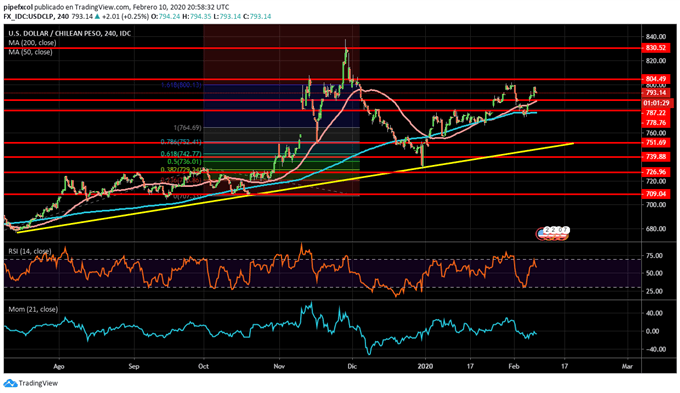Click the 760.00 price axis tick
Image resolution: width=680 pixels, height=393 pixels.
pyautogui.click(x=655, y=133)
